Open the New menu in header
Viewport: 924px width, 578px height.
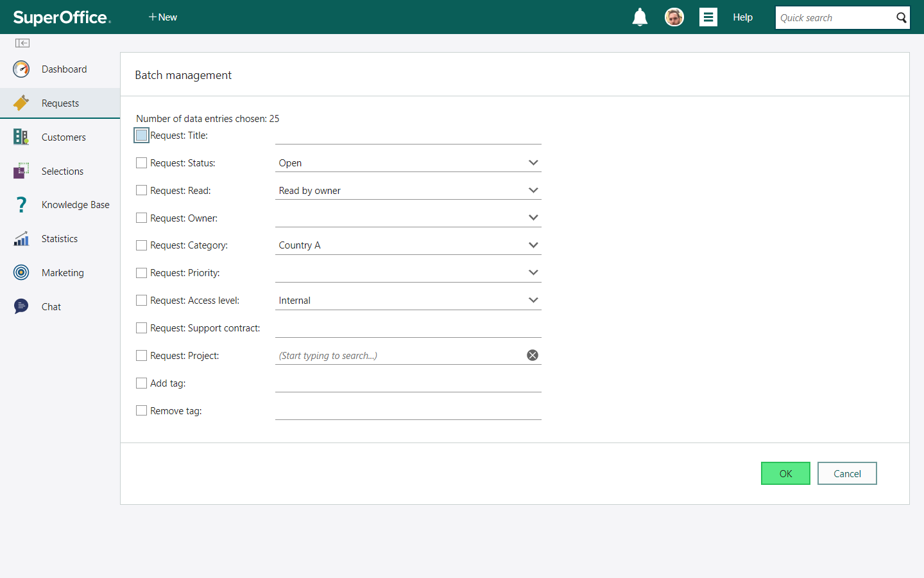point(163,17)
